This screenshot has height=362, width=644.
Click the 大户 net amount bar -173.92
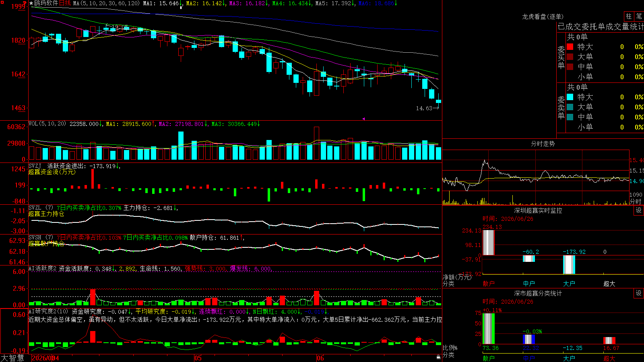point(569,265)
